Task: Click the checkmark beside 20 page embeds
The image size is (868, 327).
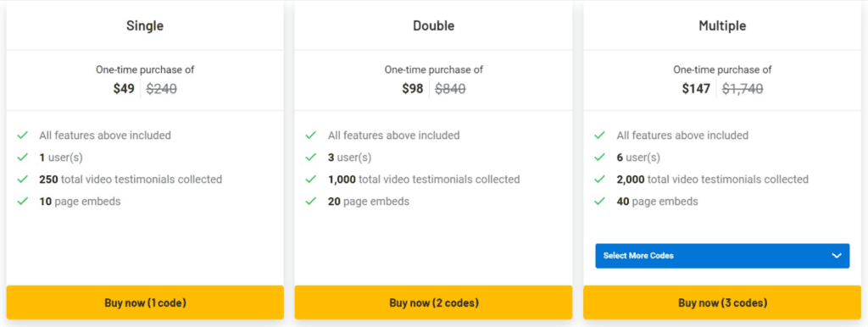Action: [x=311, y=202]
